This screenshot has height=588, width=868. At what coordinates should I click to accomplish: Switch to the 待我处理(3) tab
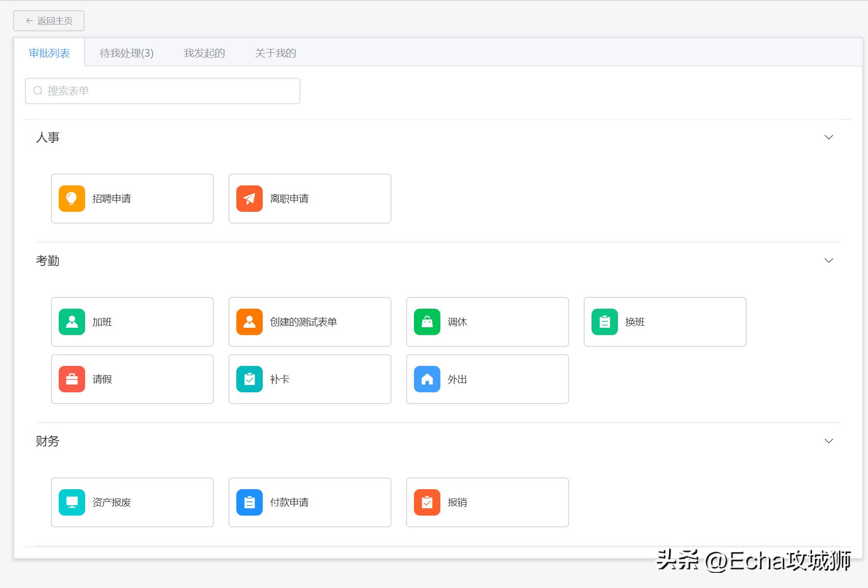click(126, 53)
